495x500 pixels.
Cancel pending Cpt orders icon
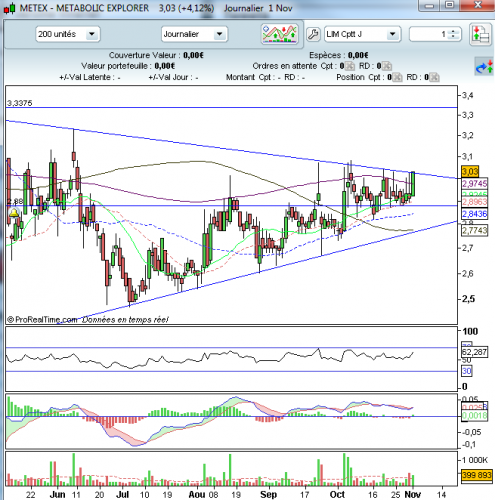(x=349, y=66)
